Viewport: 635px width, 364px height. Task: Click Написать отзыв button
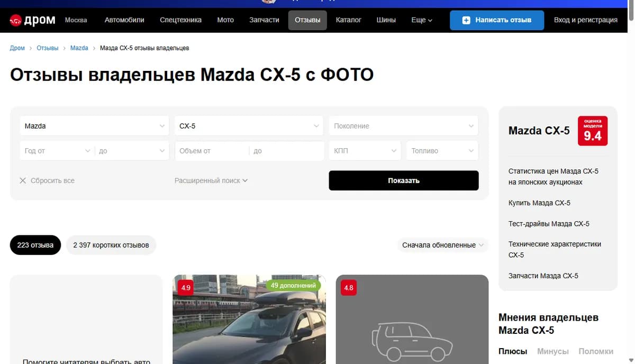497,20
